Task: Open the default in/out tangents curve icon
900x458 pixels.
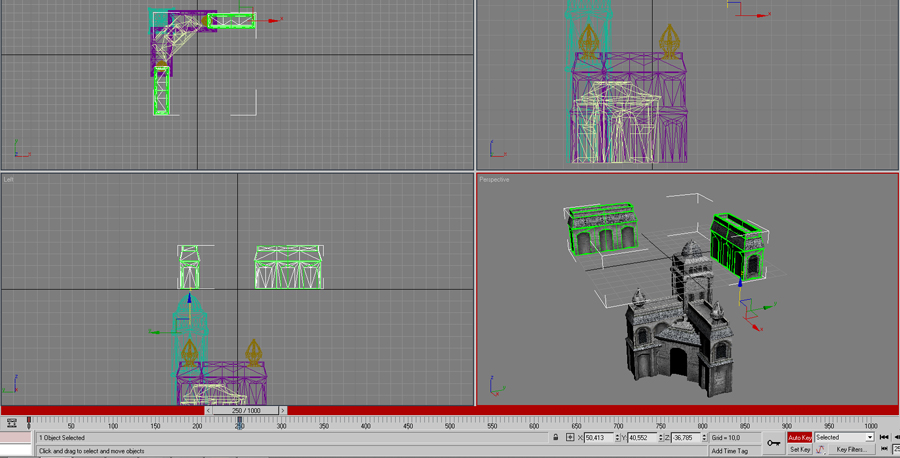Action: click(821, 450)
